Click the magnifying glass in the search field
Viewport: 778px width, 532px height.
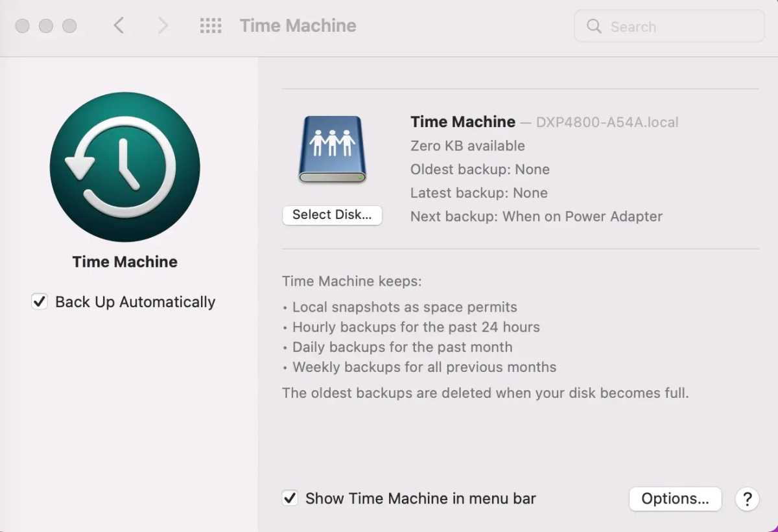[594, 27]
